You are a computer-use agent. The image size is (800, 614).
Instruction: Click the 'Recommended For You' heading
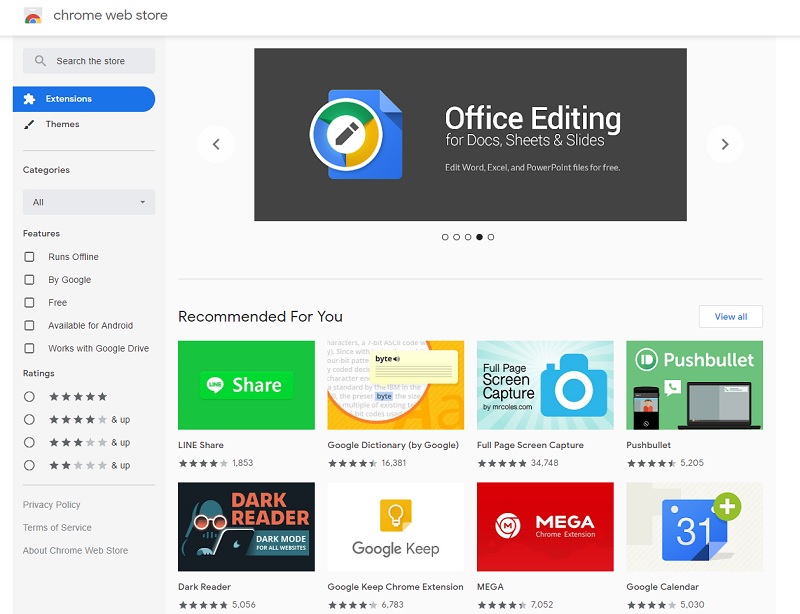click(260, 316)
